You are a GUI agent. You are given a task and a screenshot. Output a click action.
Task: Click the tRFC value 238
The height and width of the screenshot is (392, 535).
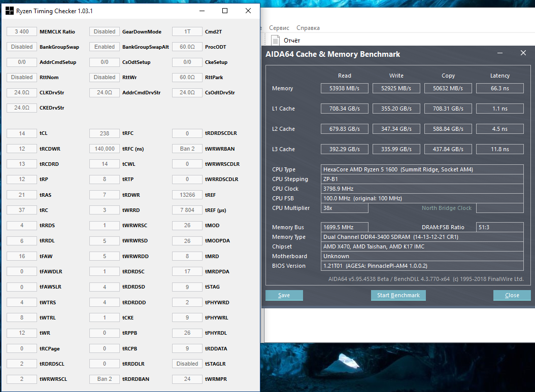[105, 133]
